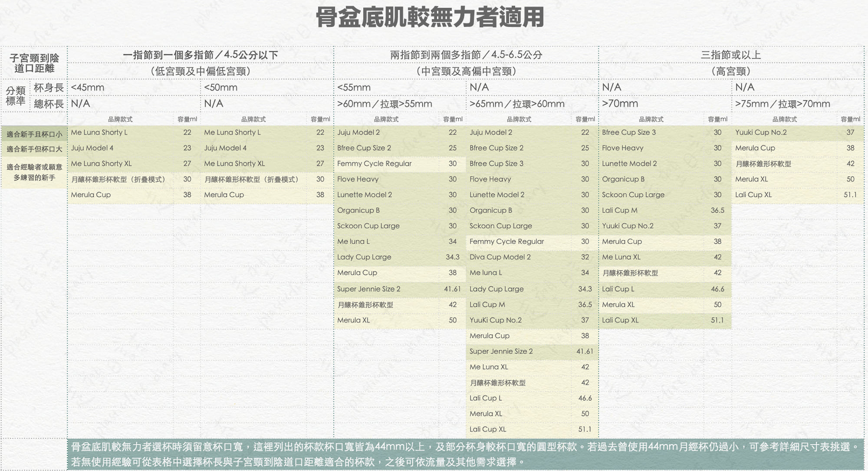
Task: Click the <55mm cup body length cell
Action: 354,87
